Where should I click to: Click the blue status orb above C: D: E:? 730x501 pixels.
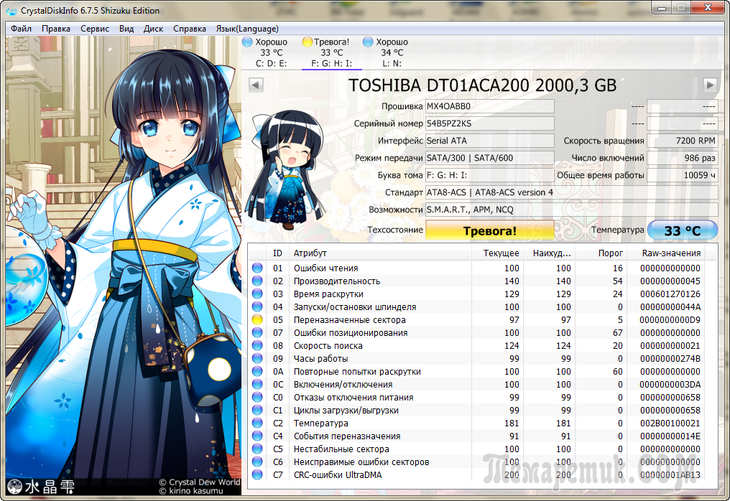(x=247, y=42)
